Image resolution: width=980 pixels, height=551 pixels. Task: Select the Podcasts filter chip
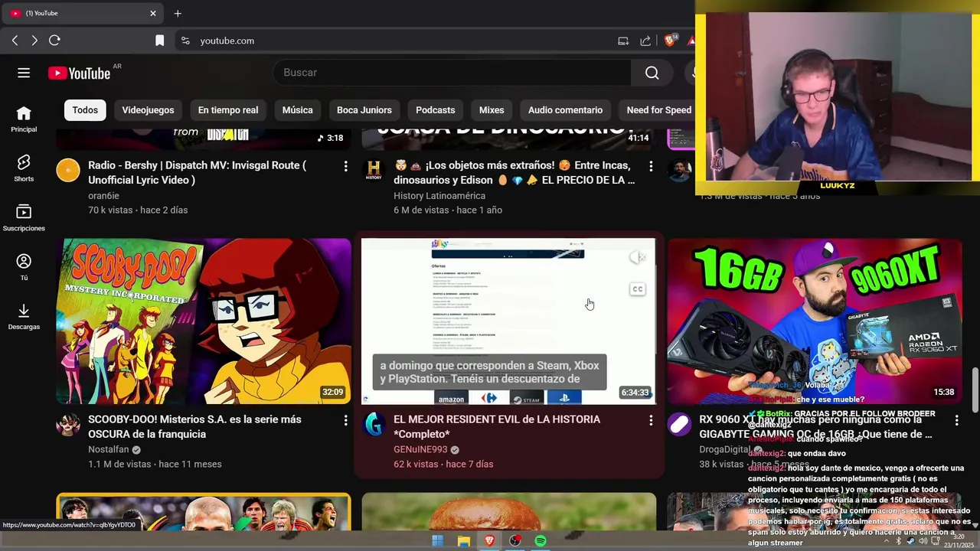[435, 110]
